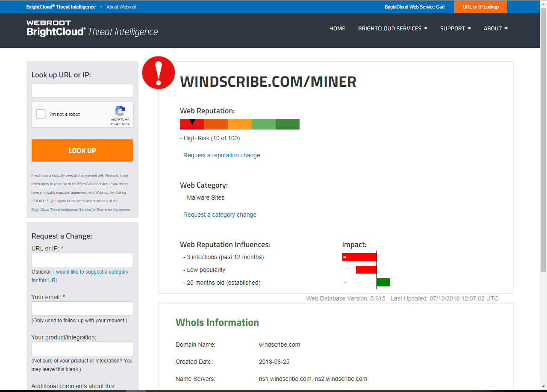
Task: Click the red high-risk exclamation warning icon
Action: pyautogui.click(x=159, y=73)
